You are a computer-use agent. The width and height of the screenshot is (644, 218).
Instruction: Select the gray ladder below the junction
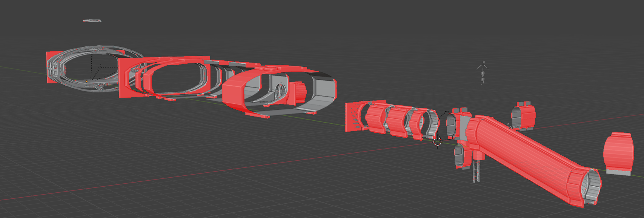pos(476,170)
